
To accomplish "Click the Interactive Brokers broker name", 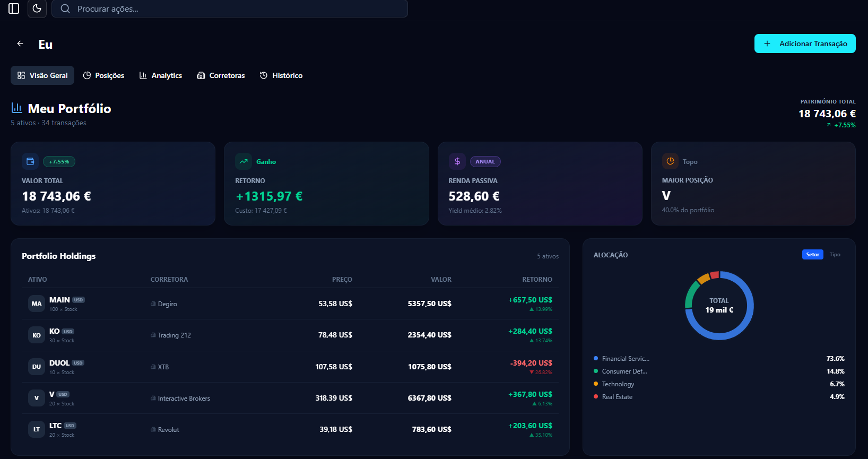I will pos(184,399).
